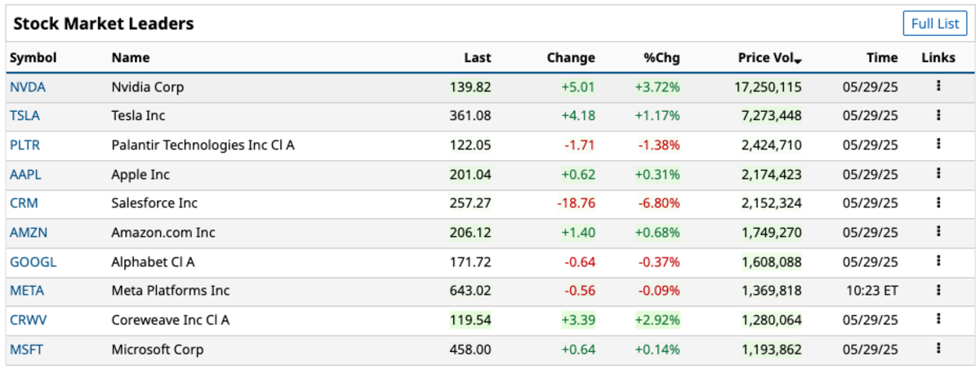Click links icon in Meta Platforms row
The height and width of the screenshot is (370, 980).
938,290
